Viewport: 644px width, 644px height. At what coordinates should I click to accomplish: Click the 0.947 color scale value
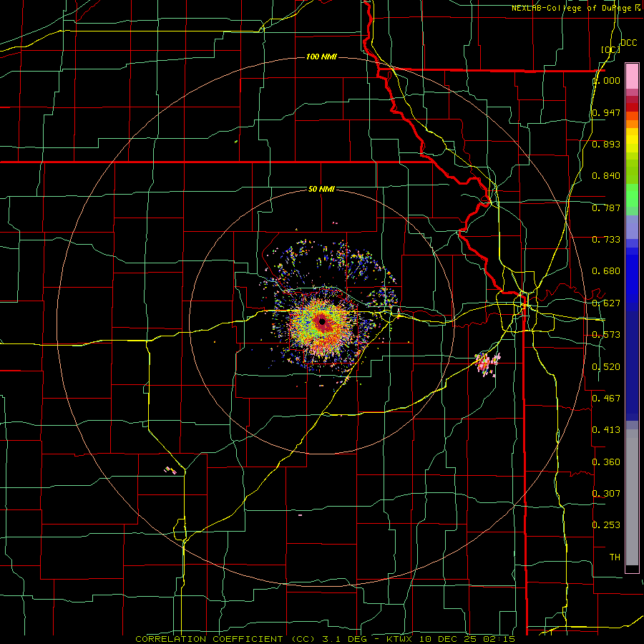[x=606, y=112]
